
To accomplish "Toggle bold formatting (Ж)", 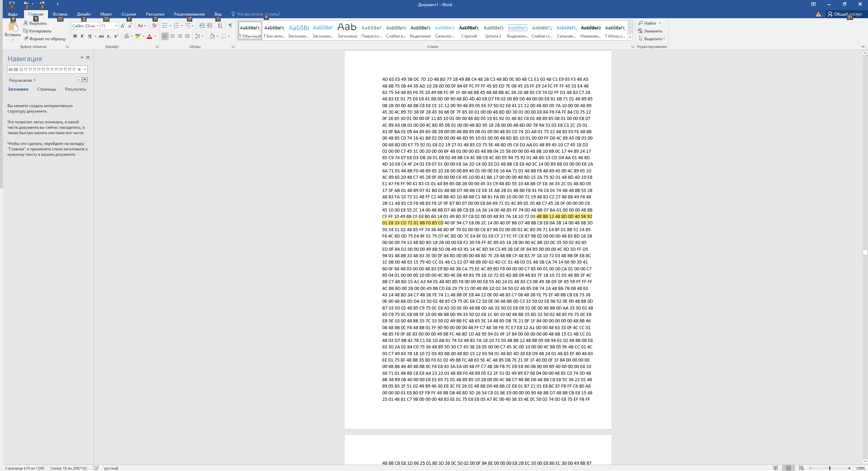I will click(x=75, y=36).
